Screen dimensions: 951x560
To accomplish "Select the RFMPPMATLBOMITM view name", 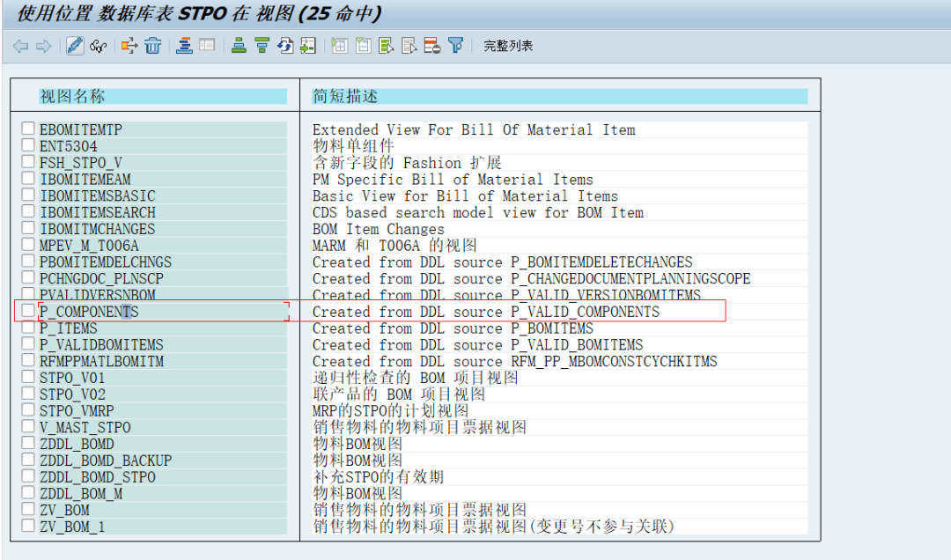I will click(x=102, y=361).
